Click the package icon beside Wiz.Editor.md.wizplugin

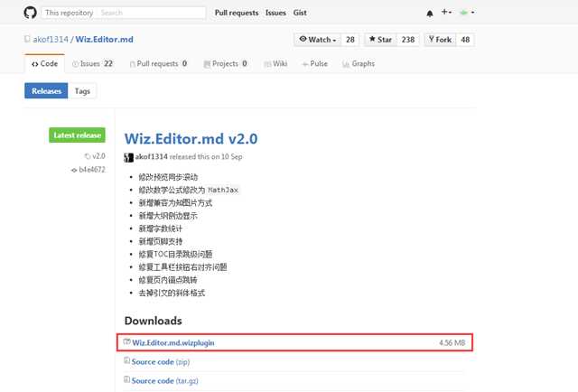tap(126, 341)
